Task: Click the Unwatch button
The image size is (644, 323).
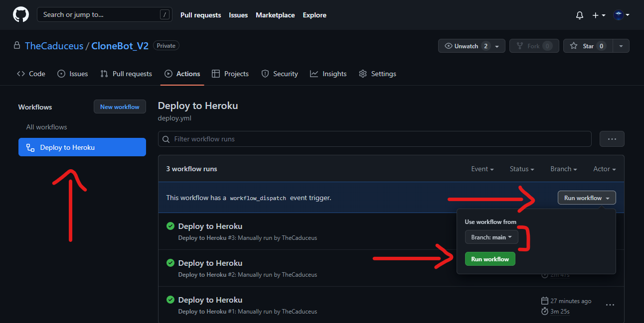Action: 472,46
